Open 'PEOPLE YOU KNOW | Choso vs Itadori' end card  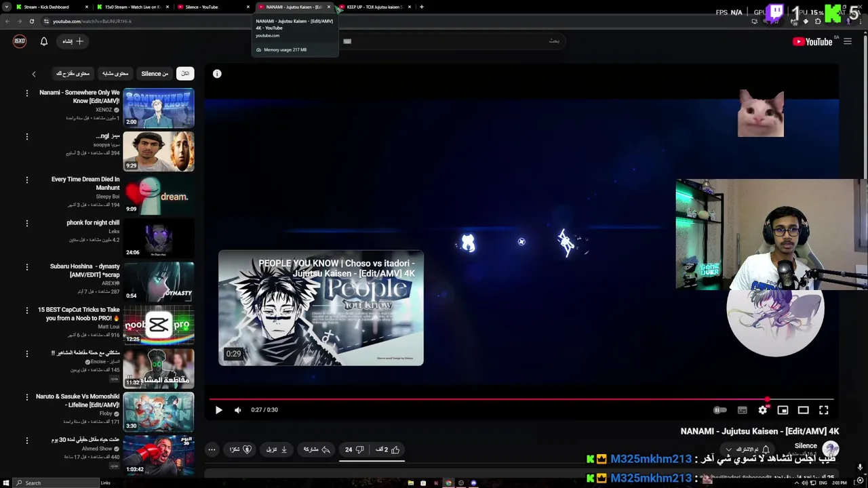click(321, 308)
